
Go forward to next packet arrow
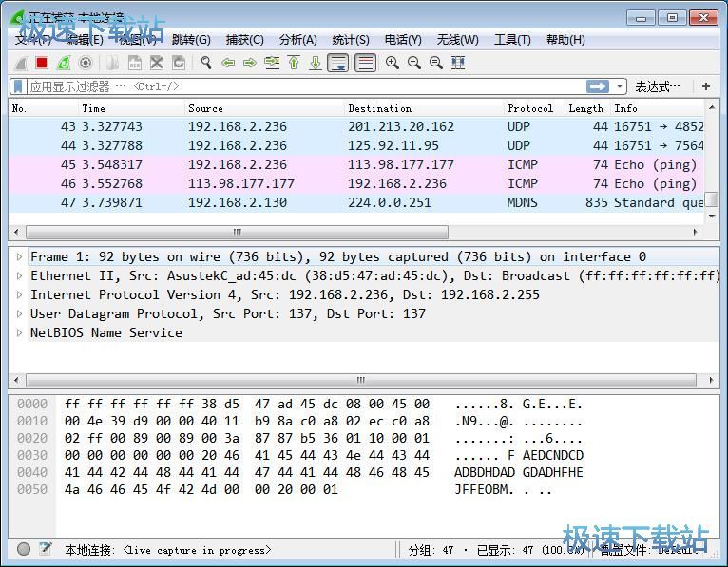tap(250, 63)
